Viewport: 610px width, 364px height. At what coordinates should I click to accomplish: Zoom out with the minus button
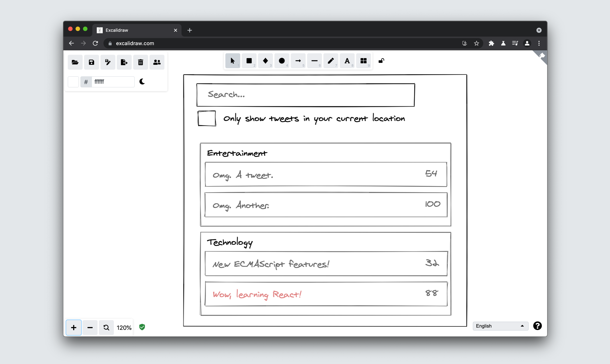point(90,327)
